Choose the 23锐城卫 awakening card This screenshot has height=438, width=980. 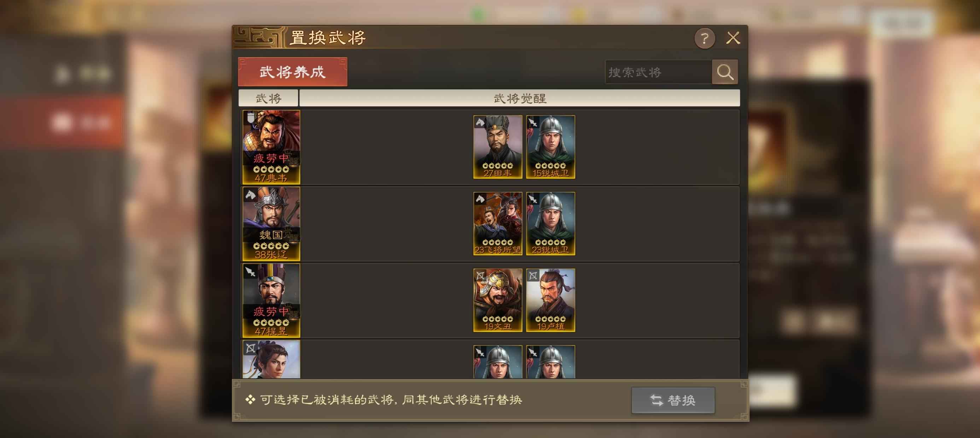550,224
